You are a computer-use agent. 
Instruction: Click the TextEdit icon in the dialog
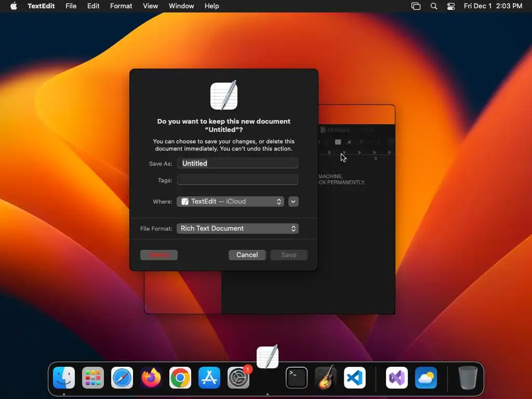224,96
